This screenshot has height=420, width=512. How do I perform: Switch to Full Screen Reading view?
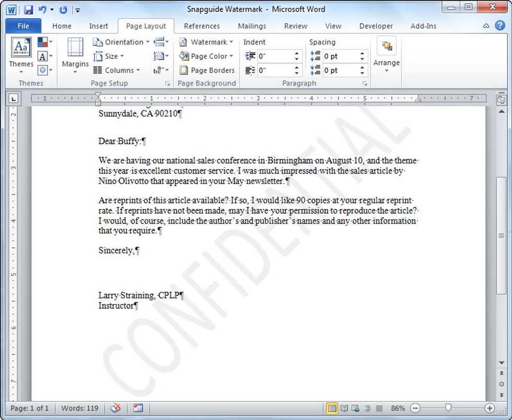344,408
